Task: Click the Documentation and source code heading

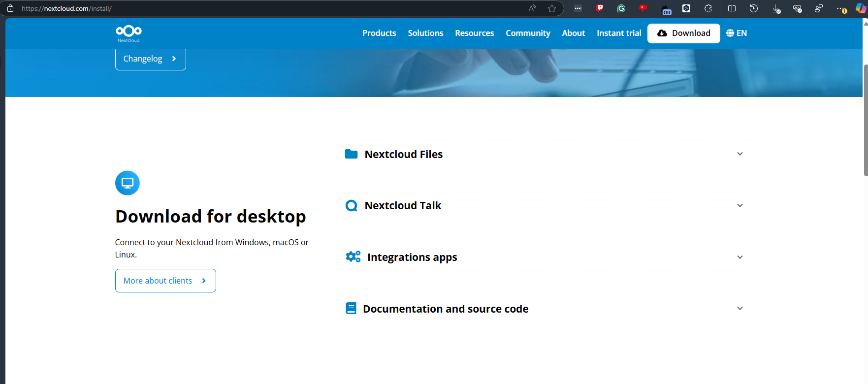Action: coord(446,309)
